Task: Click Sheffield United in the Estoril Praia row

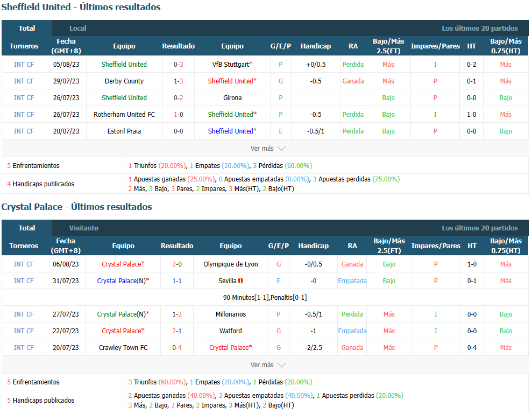Action: click(231, 131)
